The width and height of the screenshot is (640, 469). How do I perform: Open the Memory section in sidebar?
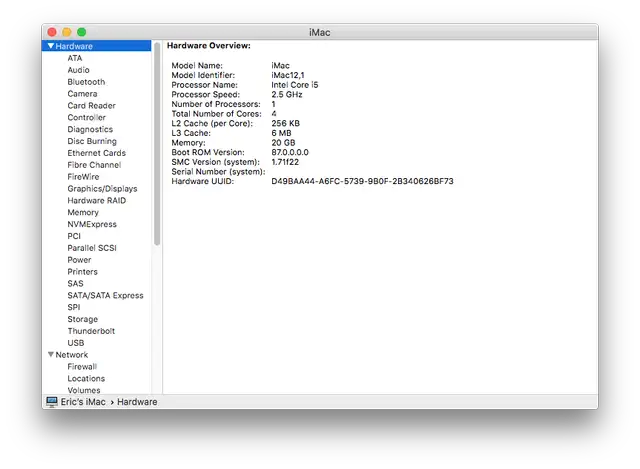(83, 212)
